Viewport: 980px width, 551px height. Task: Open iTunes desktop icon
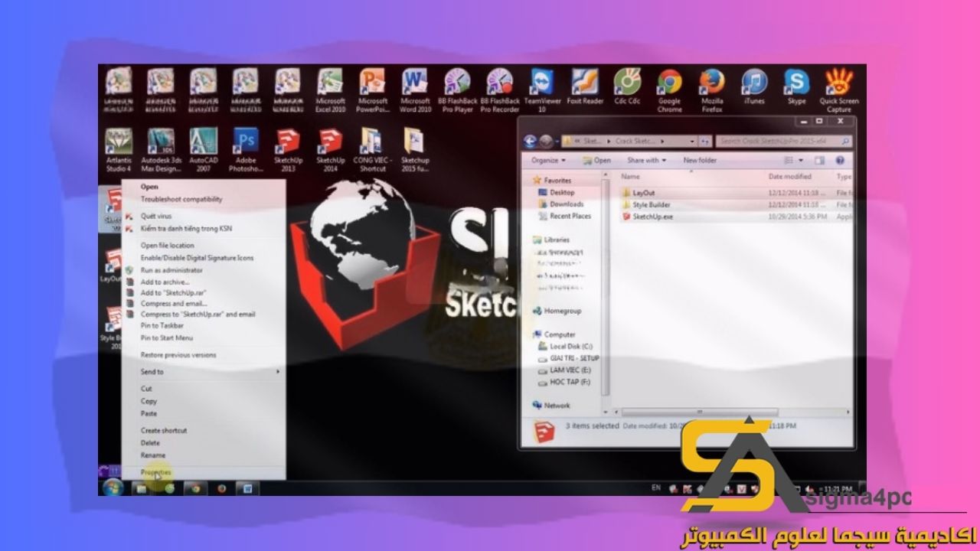[754, 86]
